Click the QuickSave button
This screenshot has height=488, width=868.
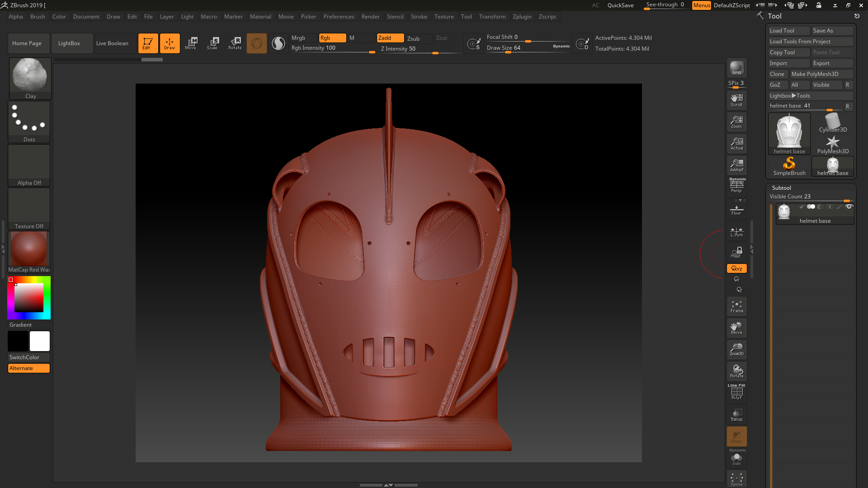(x=620, y=5)
